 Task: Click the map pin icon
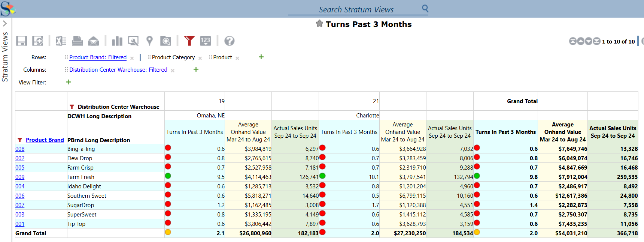149,41
